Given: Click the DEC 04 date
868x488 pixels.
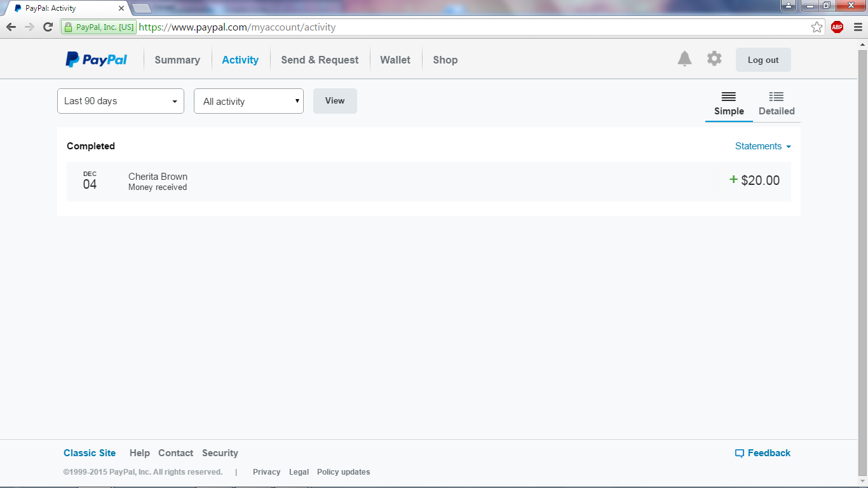Looking at the screenshot, I should point(90,181).
